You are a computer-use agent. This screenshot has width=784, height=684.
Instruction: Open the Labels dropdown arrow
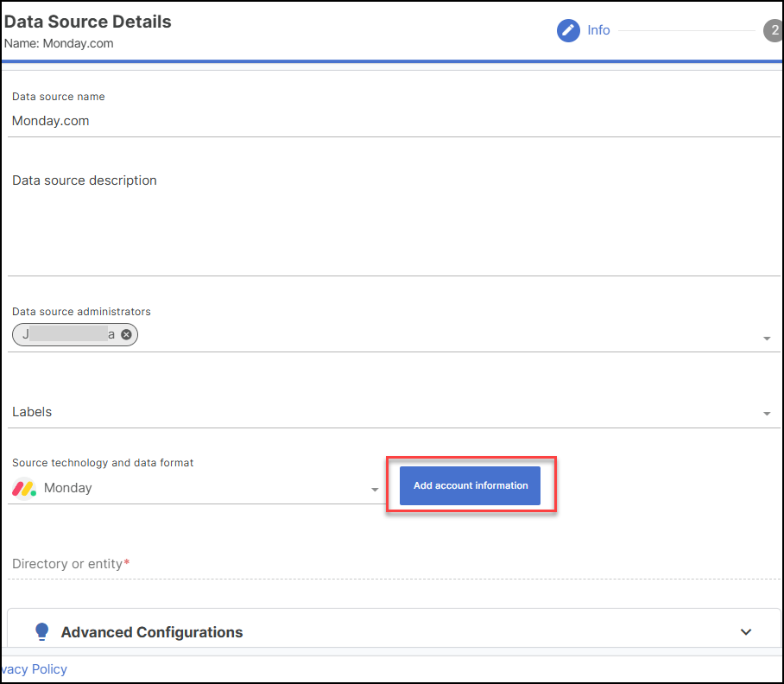[767, 415]
